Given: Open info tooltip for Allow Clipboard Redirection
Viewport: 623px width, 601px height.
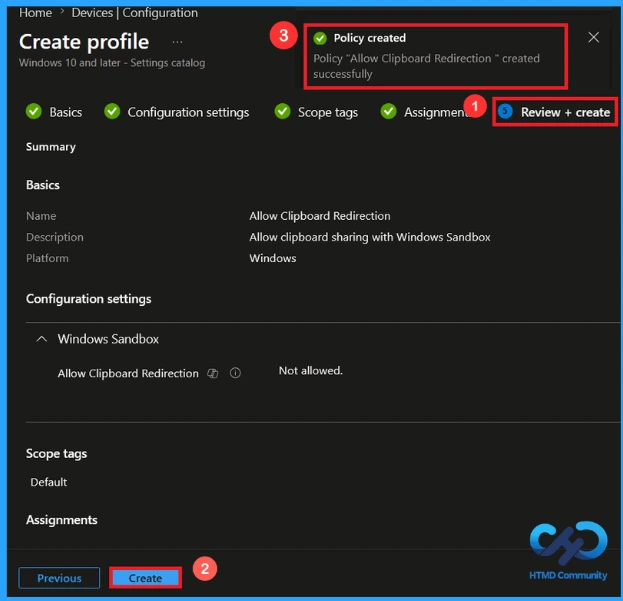Looking at the screenshot, I should 235,373.
